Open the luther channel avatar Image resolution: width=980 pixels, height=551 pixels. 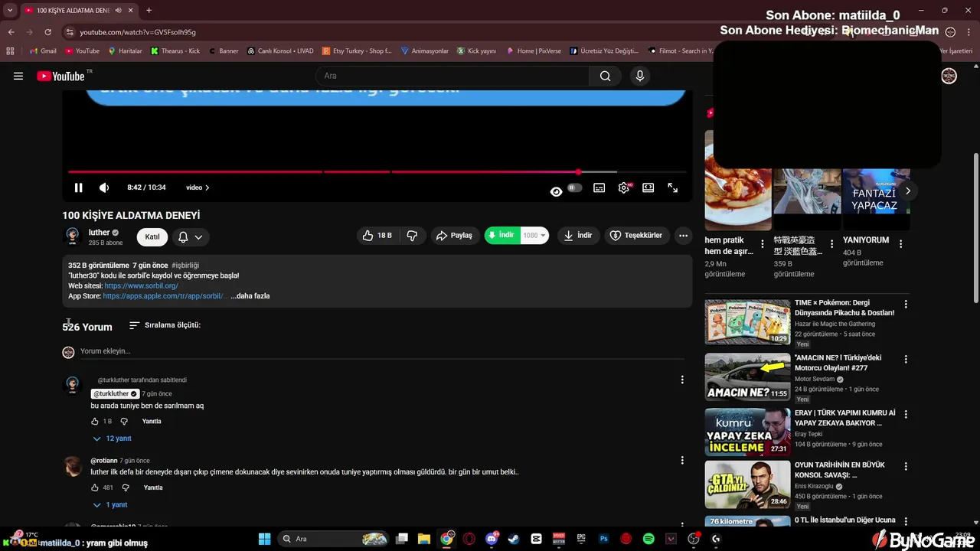coord(73,236)
